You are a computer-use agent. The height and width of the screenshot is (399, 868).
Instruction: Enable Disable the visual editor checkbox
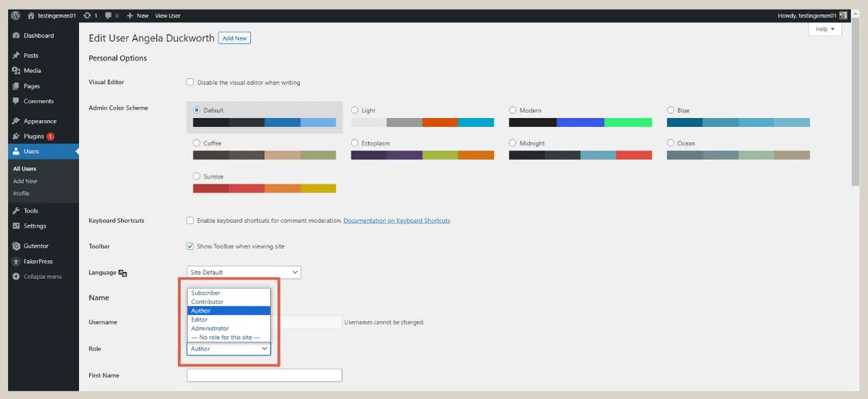click(x=190, y=82)
